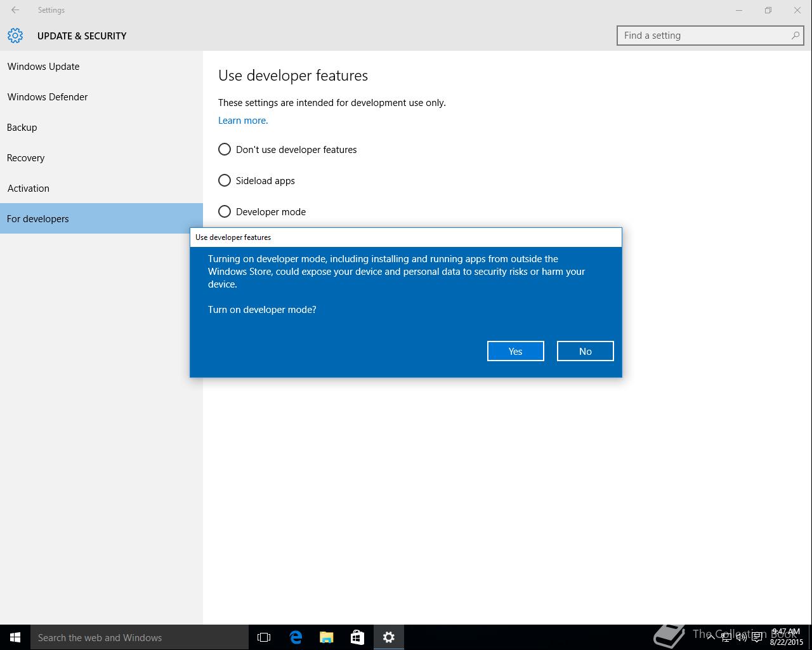Confirm developer mode with Yes

pos(516,351)
